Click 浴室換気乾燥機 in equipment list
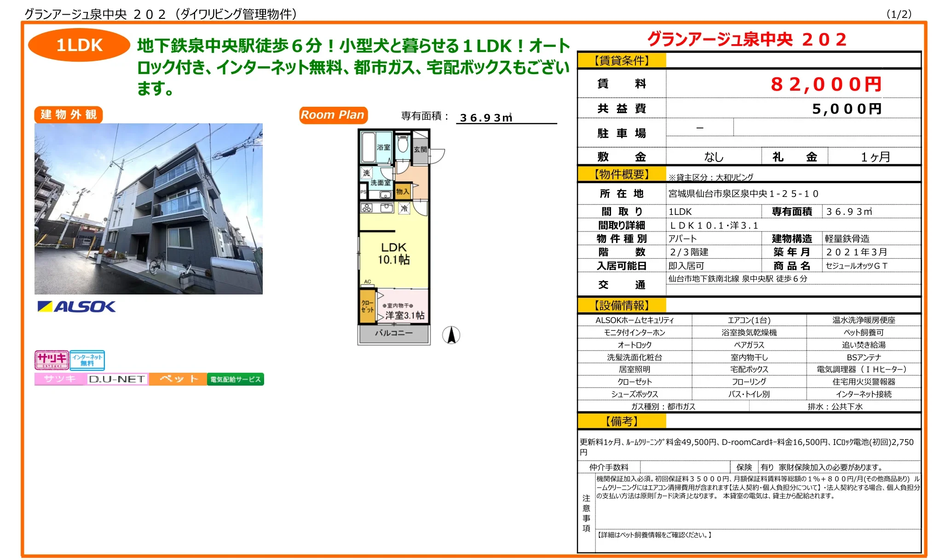The image size is (946, 560). [x=749, y=333]
